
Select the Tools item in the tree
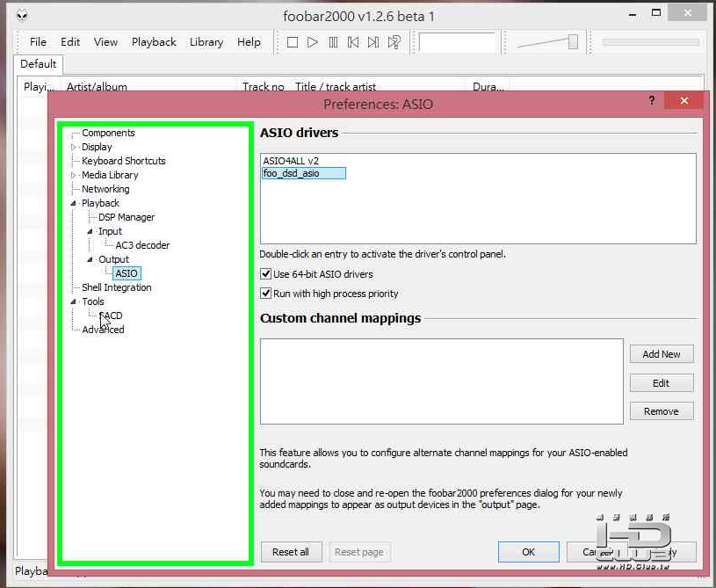(93, 301)
